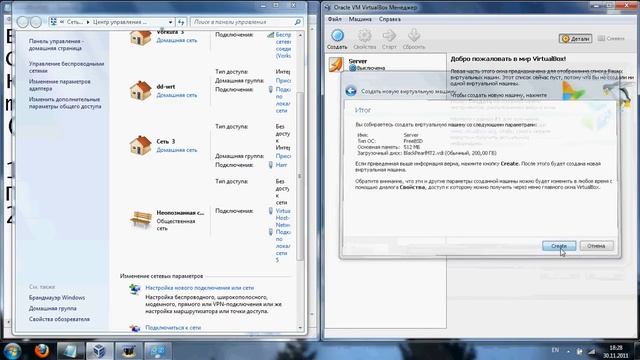
Task: Click the Создать toolbar icon in VirtualBox
Action: [x=337, y=39]
